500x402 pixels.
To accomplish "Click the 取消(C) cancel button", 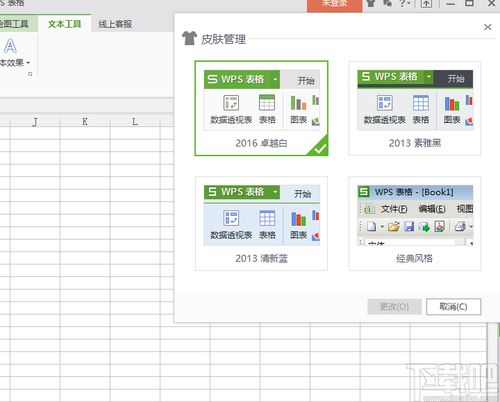I will [x=453, y=306].
